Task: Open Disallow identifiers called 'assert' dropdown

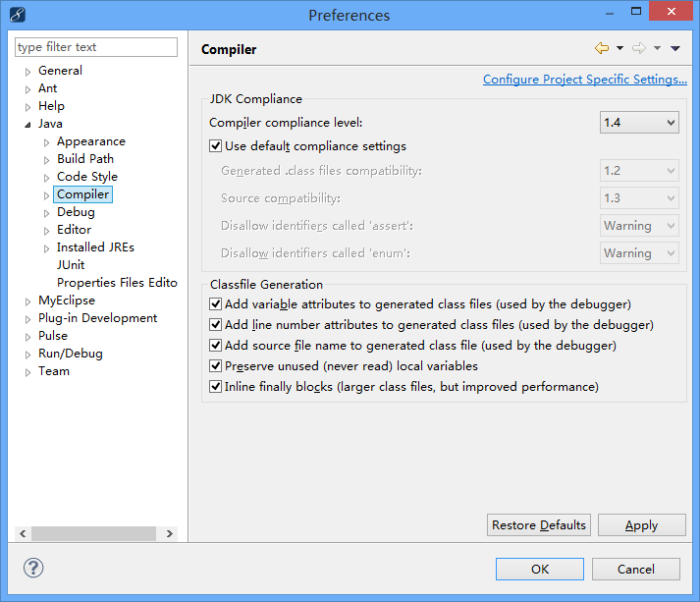Action: pyautogui.click(x=639, y=226)
